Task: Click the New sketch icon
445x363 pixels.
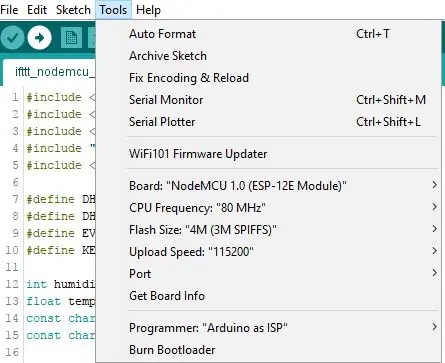Action: 72,38
